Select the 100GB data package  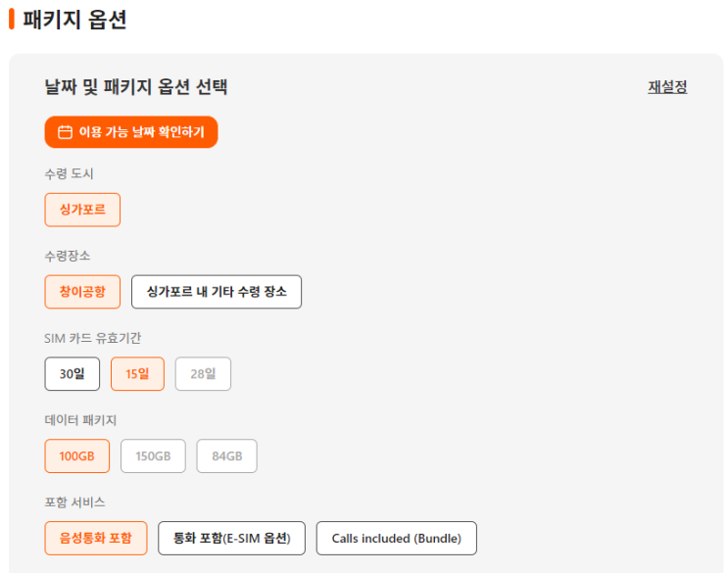(x=77, y=456)
